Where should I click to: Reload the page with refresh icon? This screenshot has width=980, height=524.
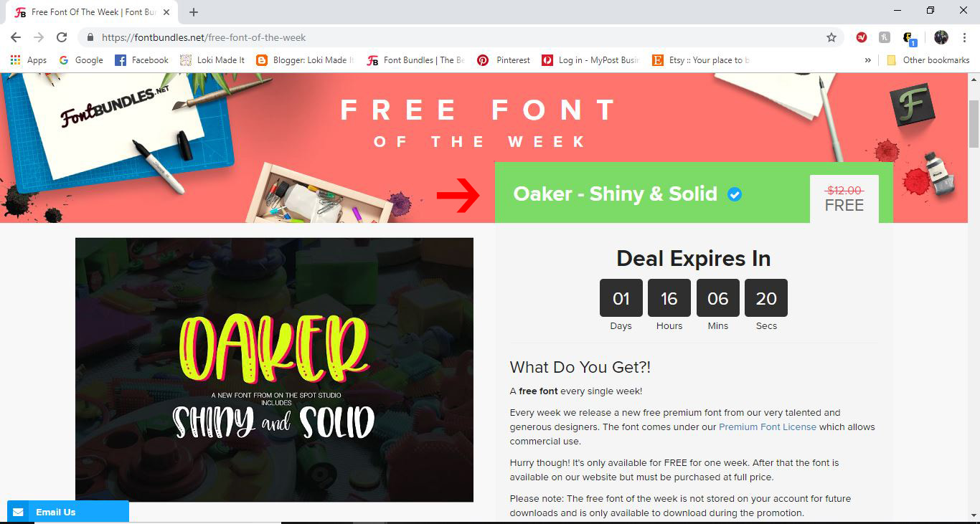point(62,37)
